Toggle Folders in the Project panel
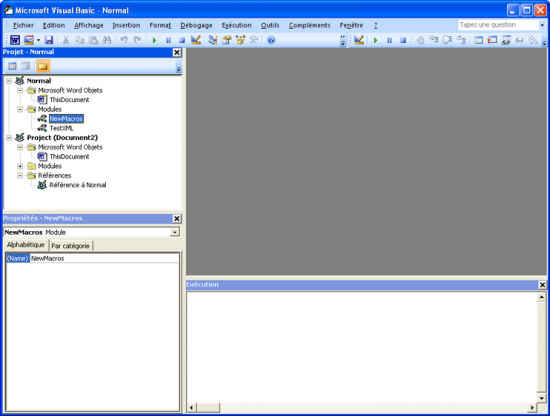The width and height of the screenshot is (550, 416). click(43, 66)
